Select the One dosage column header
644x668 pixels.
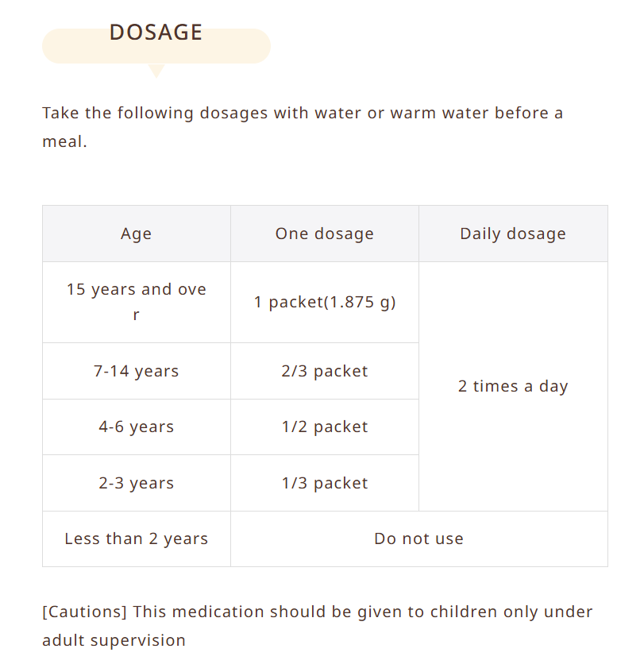[324, 234]
